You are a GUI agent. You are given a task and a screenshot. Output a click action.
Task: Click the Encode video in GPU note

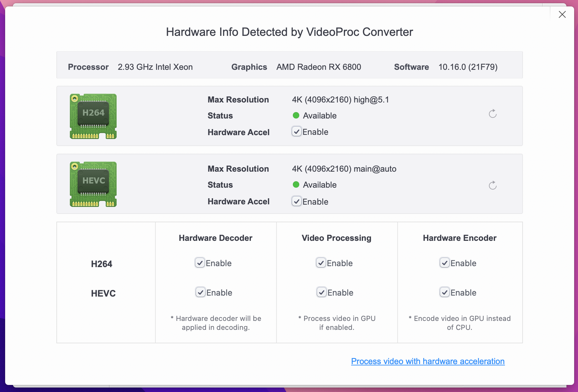click(x=460, y=323)
